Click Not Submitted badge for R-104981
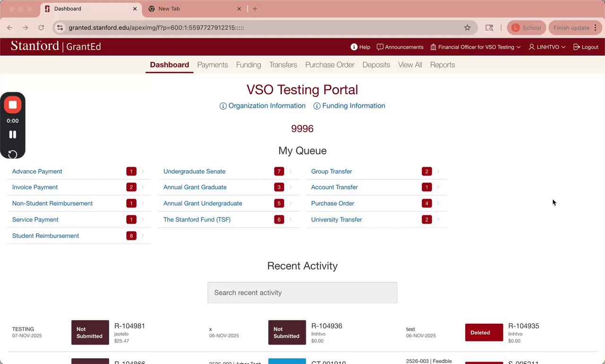The width and height of the screenshot is (605, 364). pos(90,332)
